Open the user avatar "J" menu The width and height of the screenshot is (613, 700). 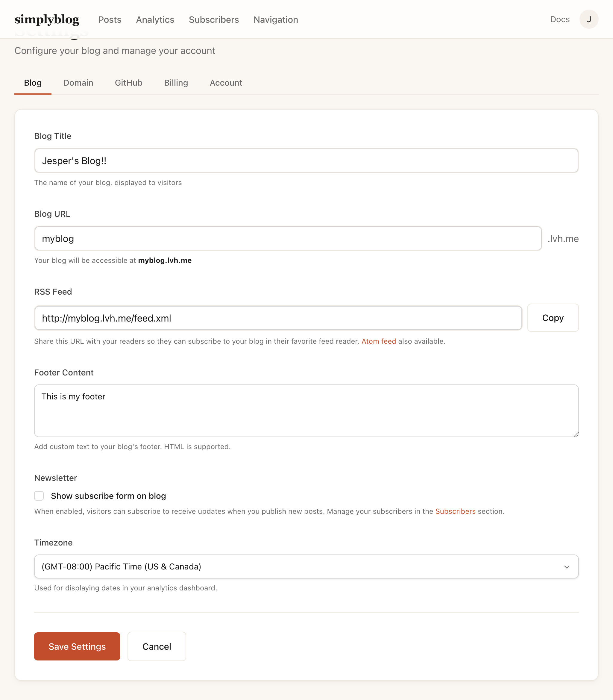(x=589, y=19)
